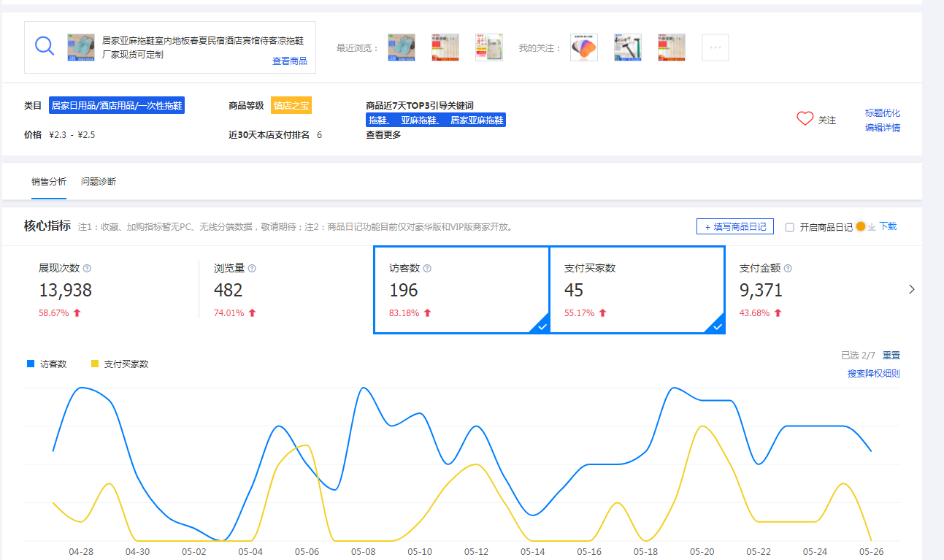Click help icon beside 浏览量
This screenshot has height=560, width=944.
[252, 269]
